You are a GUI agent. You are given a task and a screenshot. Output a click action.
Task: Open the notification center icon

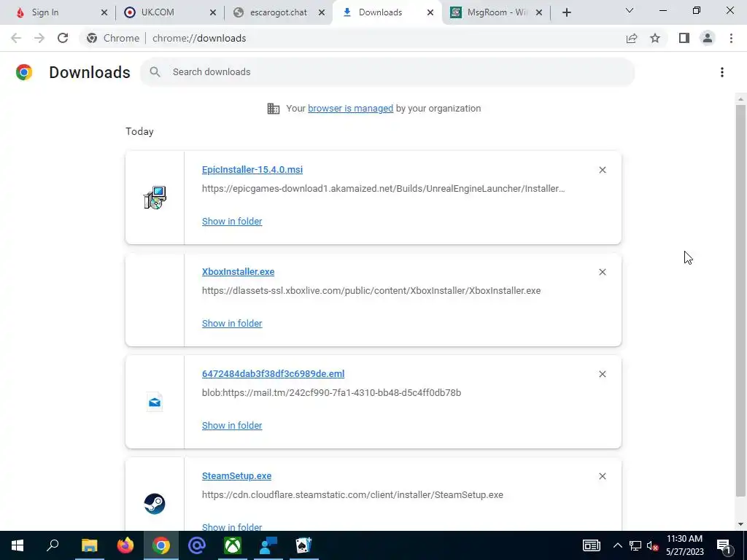[724, 545]
